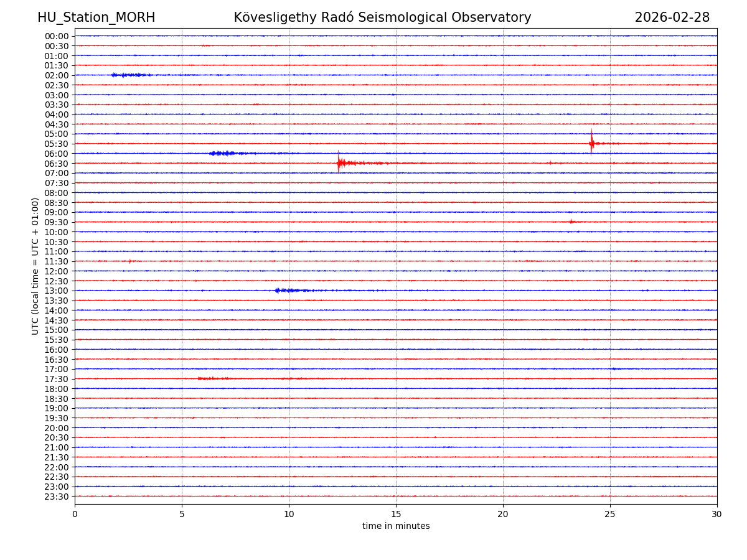Click the 2026-02-28 date label
The width and height of the screenshot is (747, 560).
coord(672,17)
